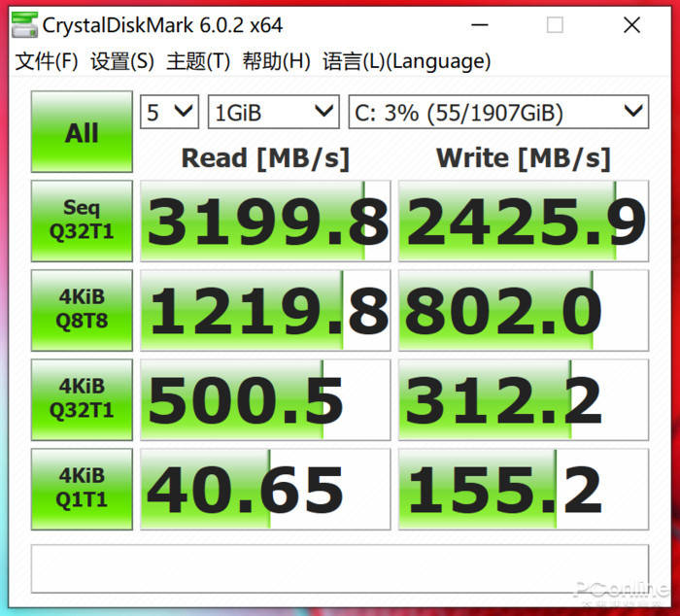Viewport: 680px width, 616px height.
Task: Click the 4KiB Q1T1 write result 155.2
Action: coord(524,489)
